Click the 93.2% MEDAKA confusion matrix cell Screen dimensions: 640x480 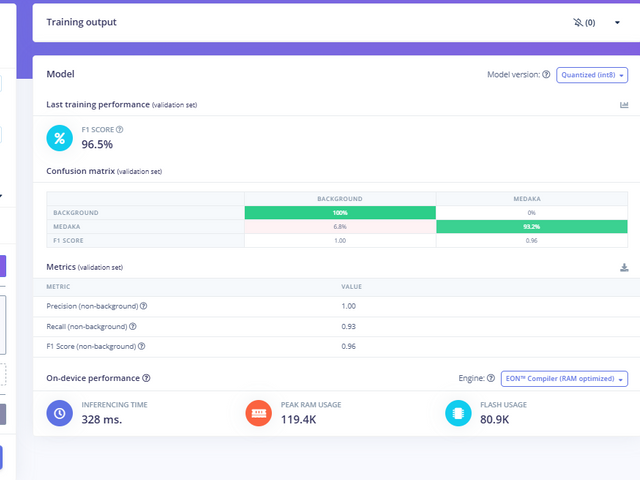click(x=531, y=227)
